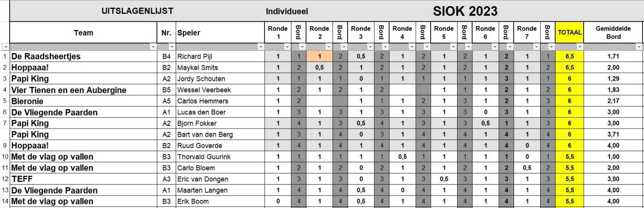Open the Team column filter dropdown
Viewport: 644px width, 208px height.
(x=153, y=47)
